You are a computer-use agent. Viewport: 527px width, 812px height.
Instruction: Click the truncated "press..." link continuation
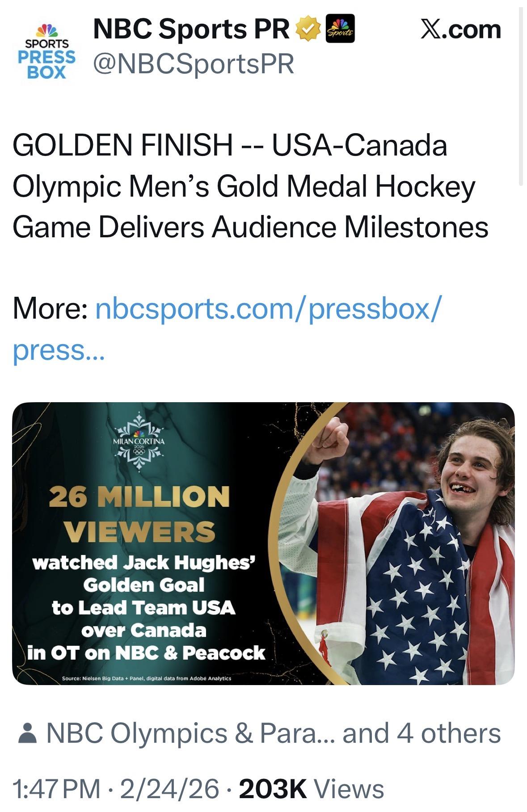coord(58,350)
